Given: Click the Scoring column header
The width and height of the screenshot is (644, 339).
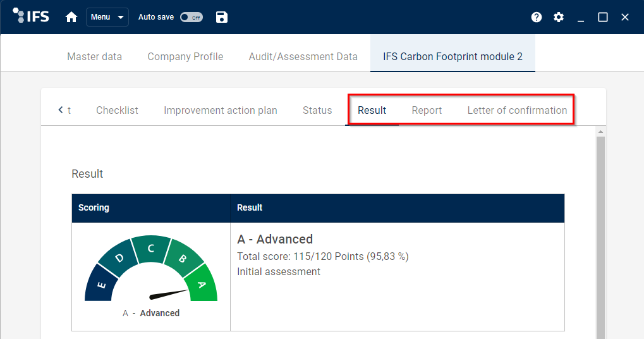Looking at the screenshot, I should 151,208.
